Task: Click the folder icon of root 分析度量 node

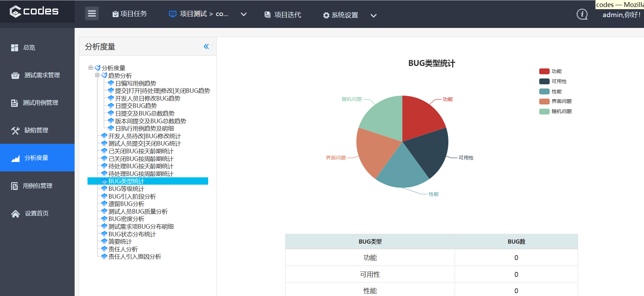Action: [98, 68]
